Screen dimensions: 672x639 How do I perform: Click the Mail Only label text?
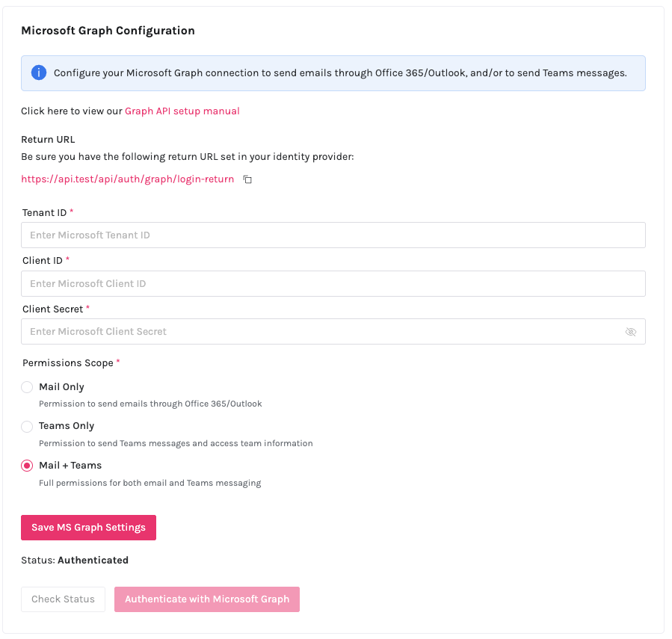coord(61,387)
